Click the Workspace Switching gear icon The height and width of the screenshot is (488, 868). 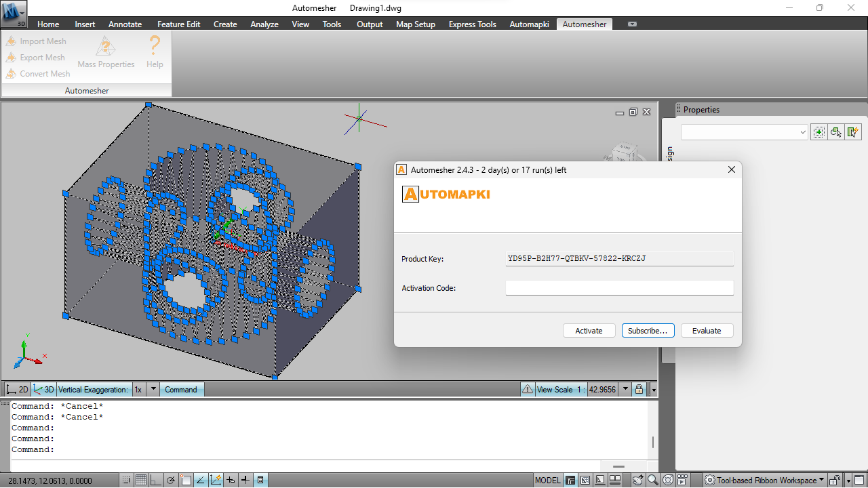[710, 481]
